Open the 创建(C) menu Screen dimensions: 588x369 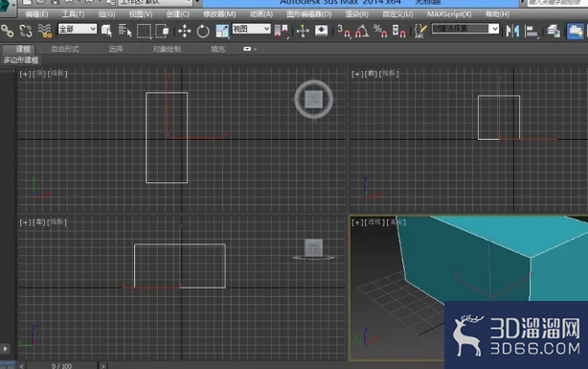177,14
